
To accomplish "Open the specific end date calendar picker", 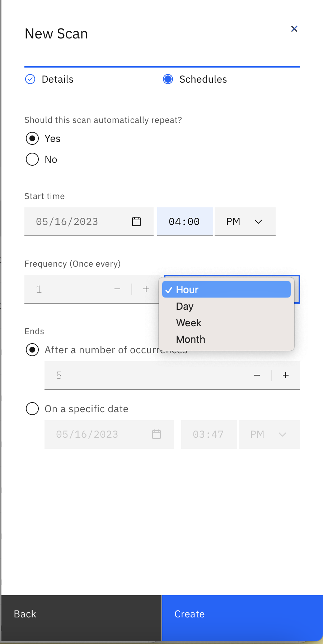I will [156, 434].
